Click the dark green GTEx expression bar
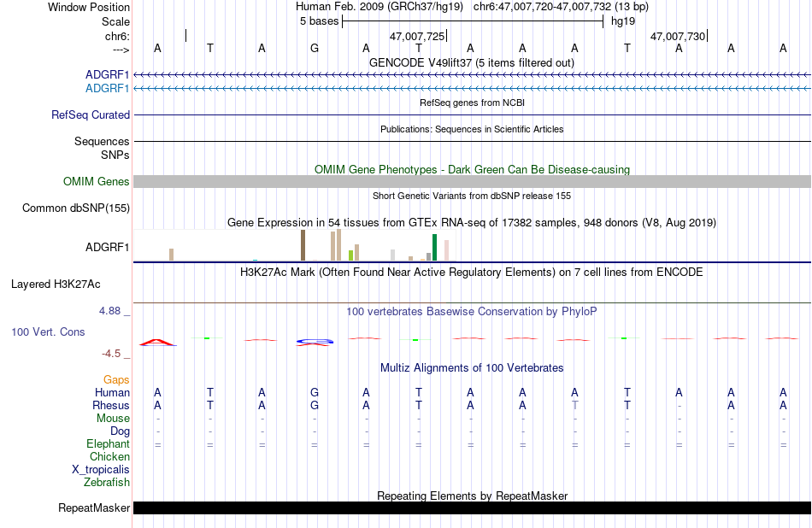This screenshot has width=812, height=528. coord(434,248)
